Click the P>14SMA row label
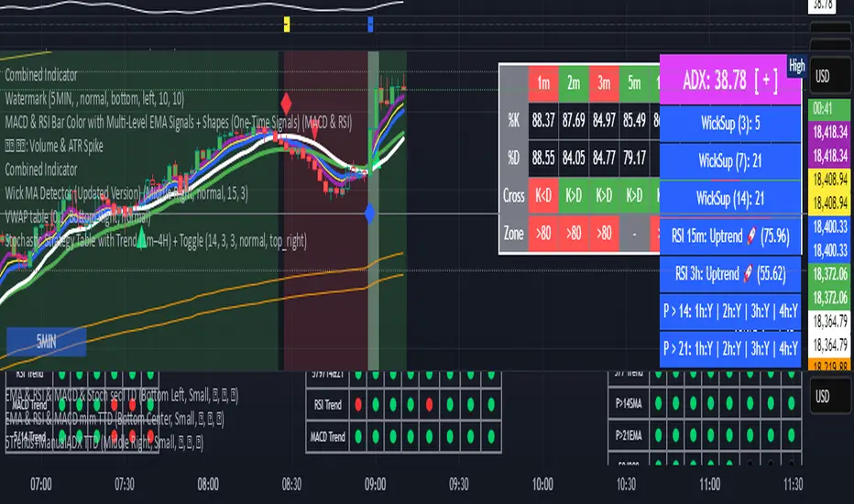 [x=629, y=404]
